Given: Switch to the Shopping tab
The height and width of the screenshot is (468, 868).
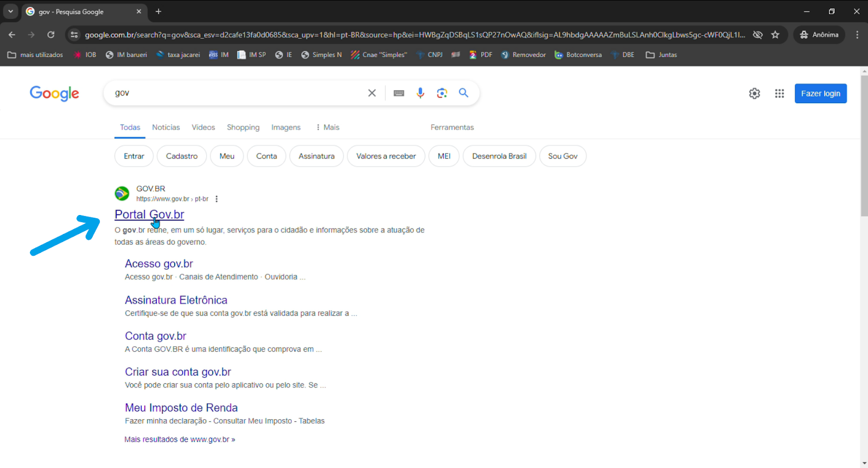Looking at the screenshot, I should [243, 127].
